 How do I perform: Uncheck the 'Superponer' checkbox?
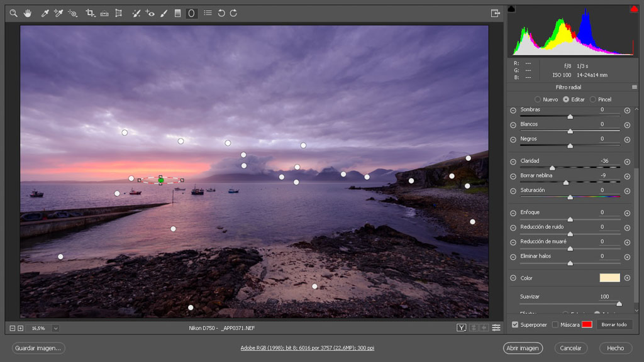tap(515, 325)
